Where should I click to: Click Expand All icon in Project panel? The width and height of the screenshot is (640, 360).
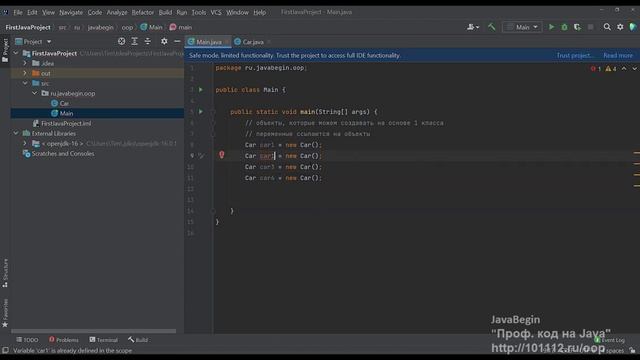[x=134, y=41]
